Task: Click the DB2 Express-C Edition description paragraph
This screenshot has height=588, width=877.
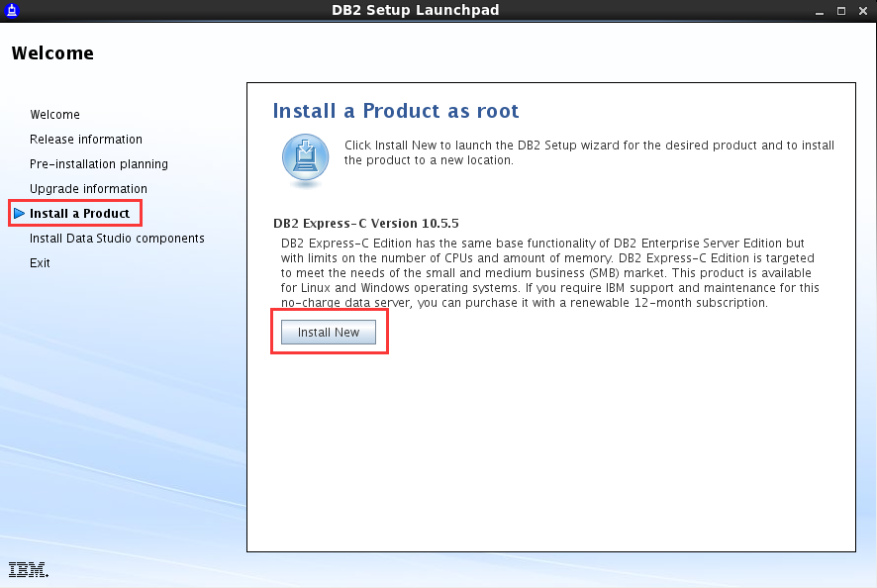Action: [549, 273]
